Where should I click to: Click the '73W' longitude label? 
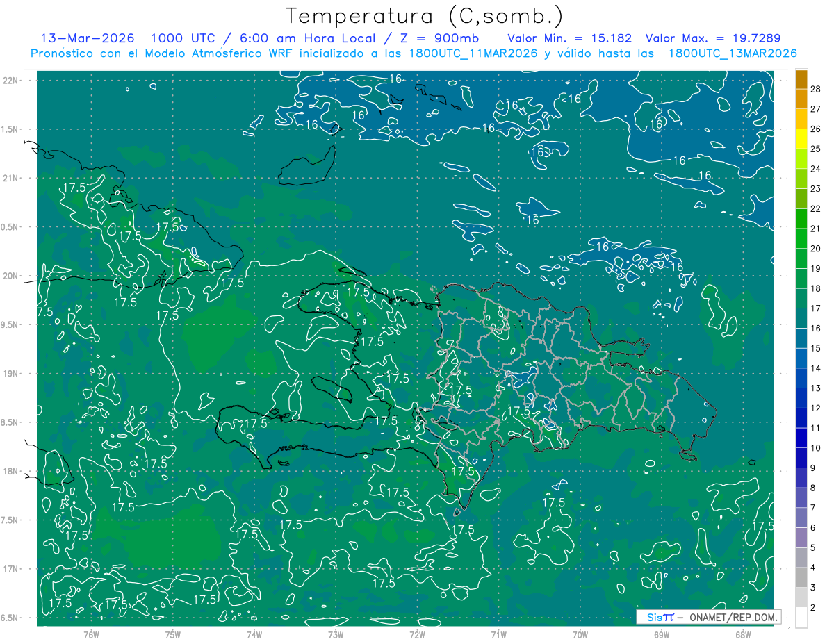(336, 635)
